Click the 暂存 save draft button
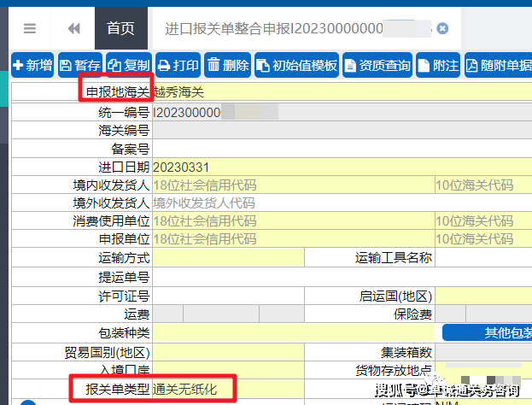The width and height of the screenshot is (532, 405). pos(81,65)
